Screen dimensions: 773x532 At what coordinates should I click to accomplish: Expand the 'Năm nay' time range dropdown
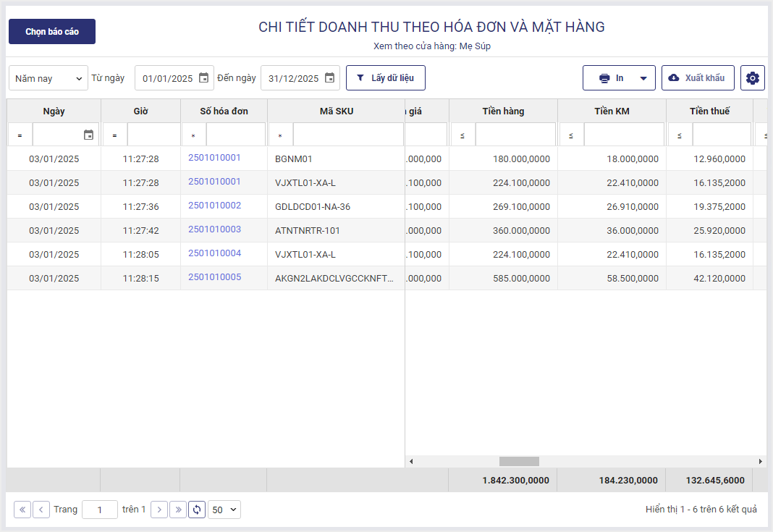[x=48, y=78]
